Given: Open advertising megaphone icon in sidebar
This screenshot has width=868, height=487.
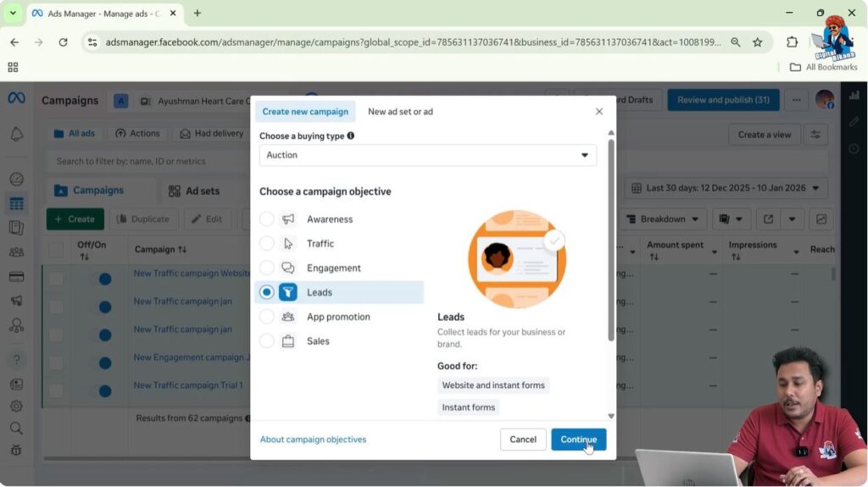Looking at the screenshot, I should coord(17,301).
